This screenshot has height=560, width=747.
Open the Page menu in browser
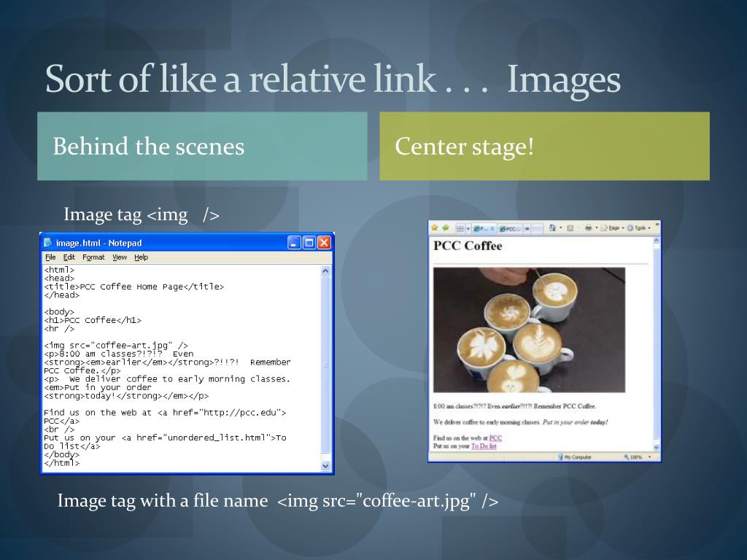[612, 228]
